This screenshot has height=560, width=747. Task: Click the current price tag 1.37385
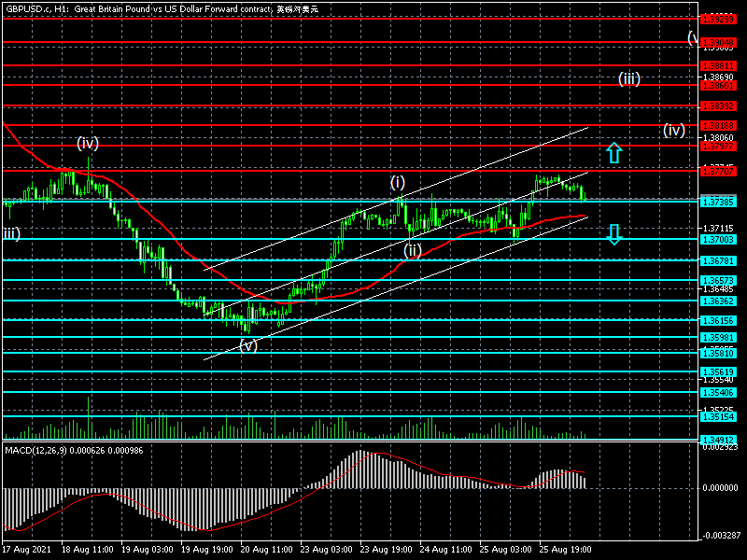[722, 202]
